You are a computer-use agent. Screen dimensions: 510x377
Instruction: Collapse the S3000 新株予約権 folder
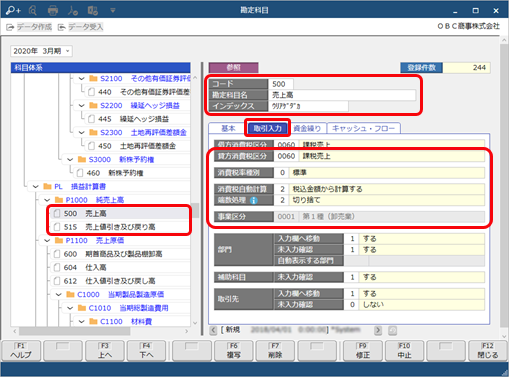[x=70, y=160]
